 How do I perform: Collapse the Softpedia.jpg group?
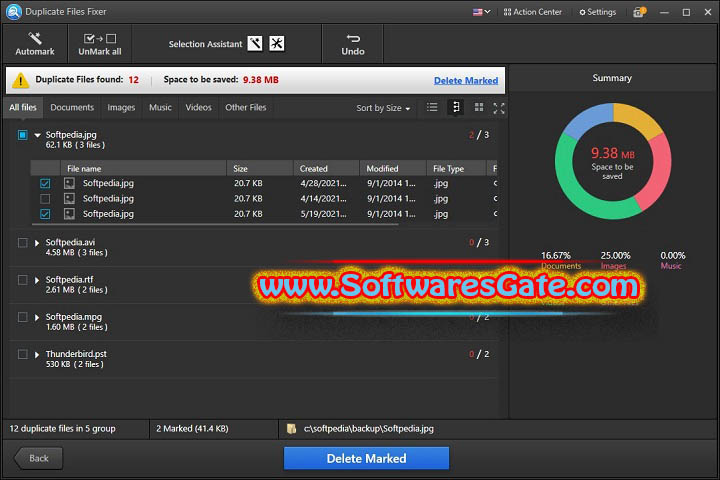point(37,135)
